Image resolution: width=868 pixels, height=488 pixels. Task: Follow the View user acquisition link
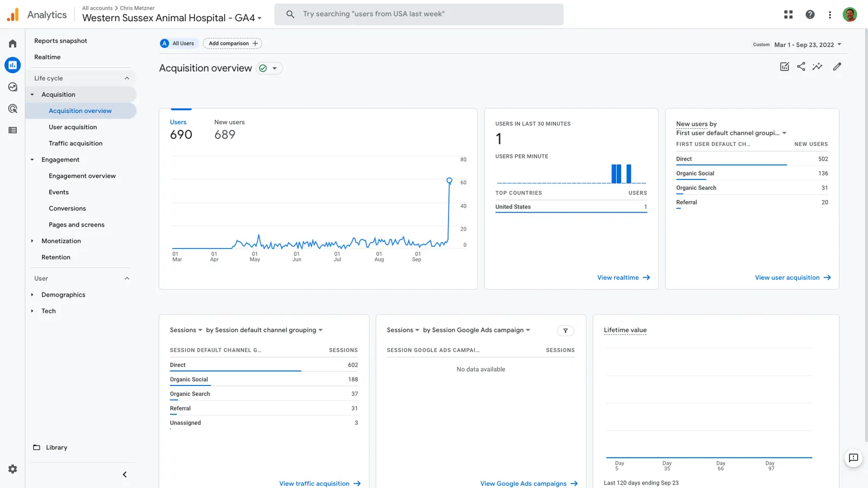tap(793, 278)
